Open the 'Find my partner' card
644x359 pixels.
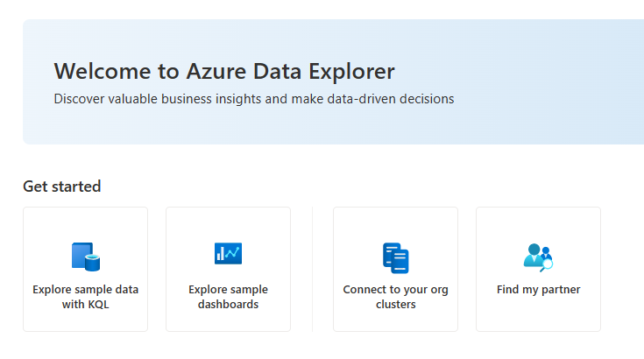click(x=539, y=269)
